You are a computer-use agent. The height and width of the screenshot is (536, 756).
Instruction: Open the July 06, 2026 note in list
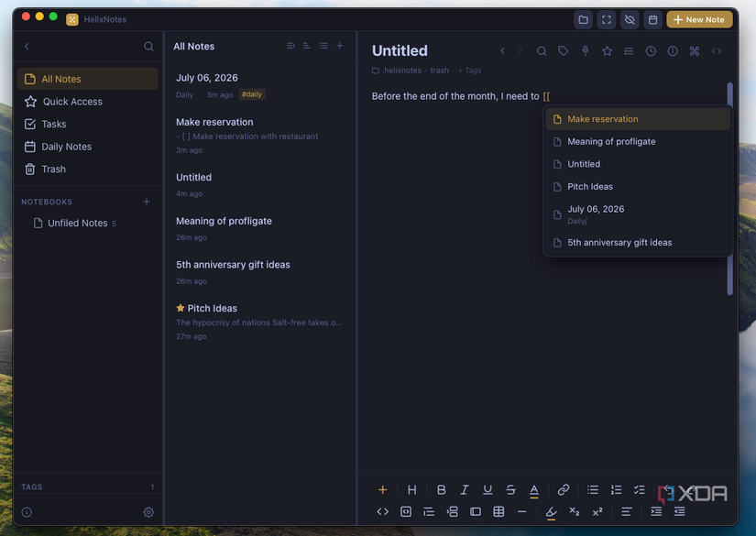tap(260, 86)
